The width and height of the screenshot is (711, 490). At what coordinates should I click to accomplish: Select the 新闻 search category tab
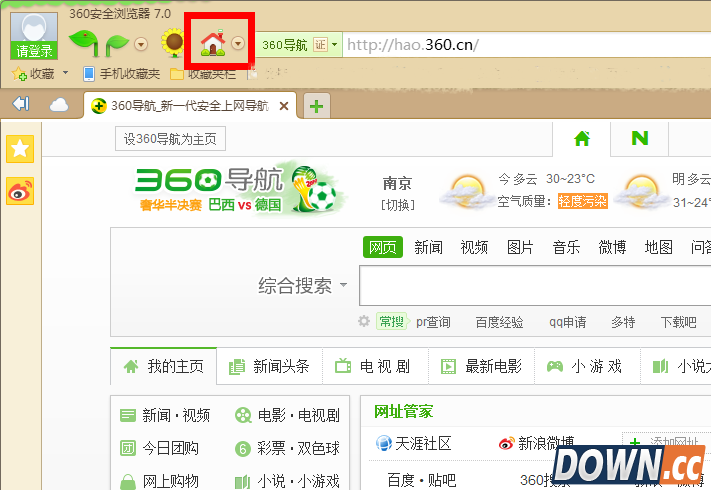click(x=428, y=247)
